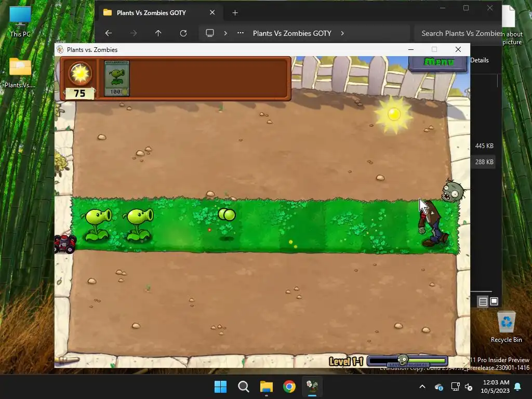Show hidden system tray icons
This screenshot has width=532, height=399.
coord(422,387)
